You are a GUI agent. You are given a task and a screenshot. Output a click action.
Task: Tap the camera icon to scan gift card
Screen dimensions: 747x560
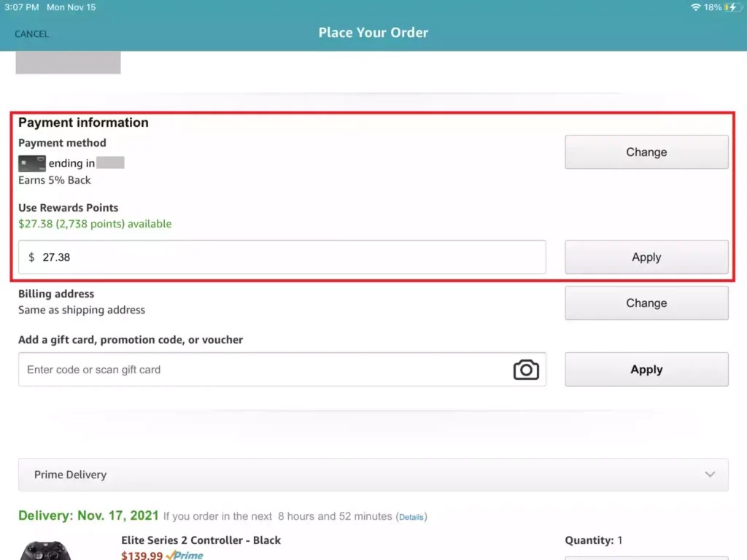tap(526, 370)
